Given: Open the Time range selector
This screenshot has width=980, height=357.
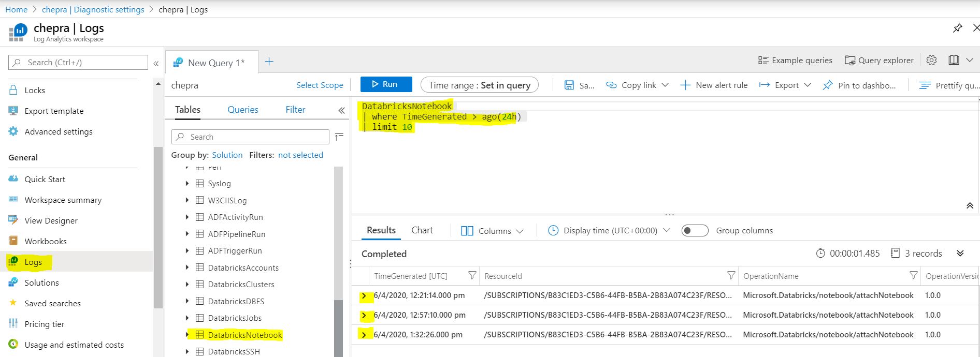Looking at the screenshot, I should pos(480,85).
